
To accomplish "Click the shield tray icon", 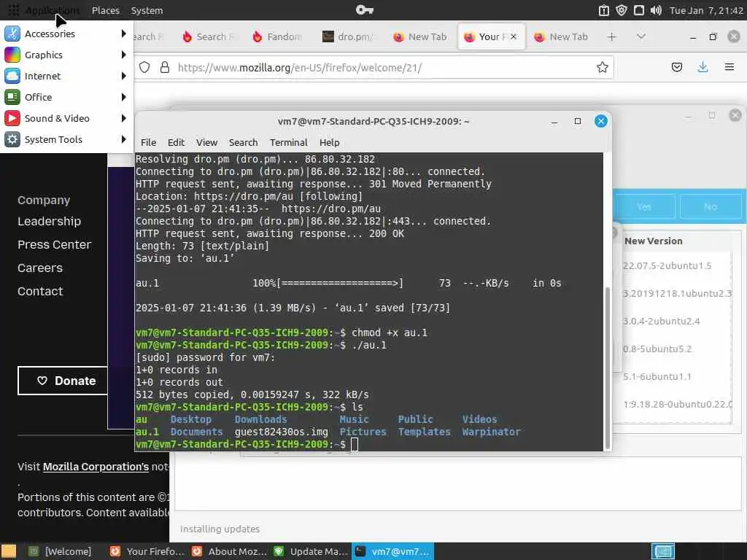I will pyautogui.click(x=622, y=10).
